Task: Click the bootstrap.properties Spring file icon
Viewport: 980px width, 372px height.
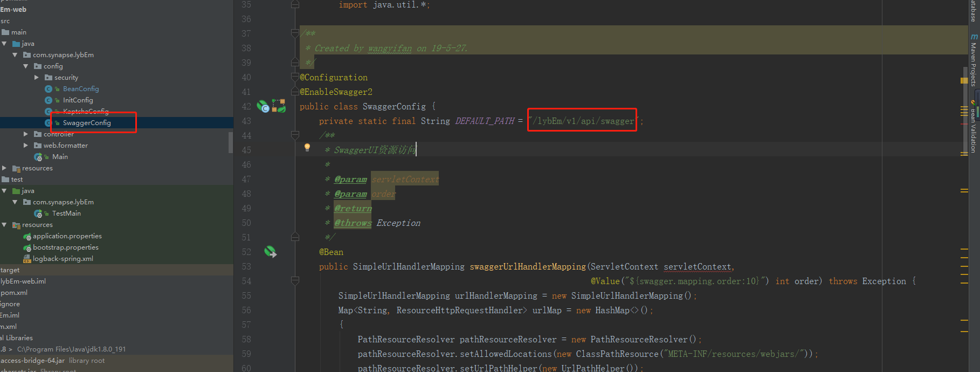Action: [x=27, y=247]
